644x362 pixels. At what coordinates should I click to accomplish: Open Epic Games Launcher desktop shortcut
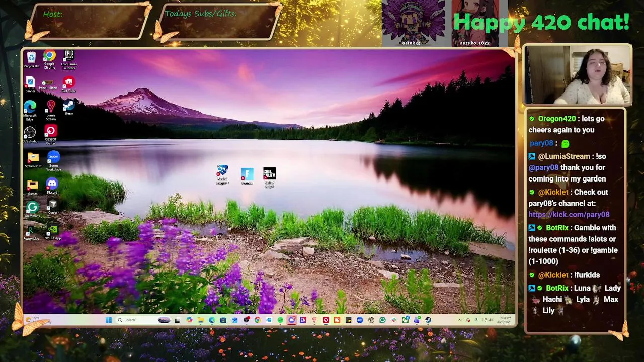69,60
